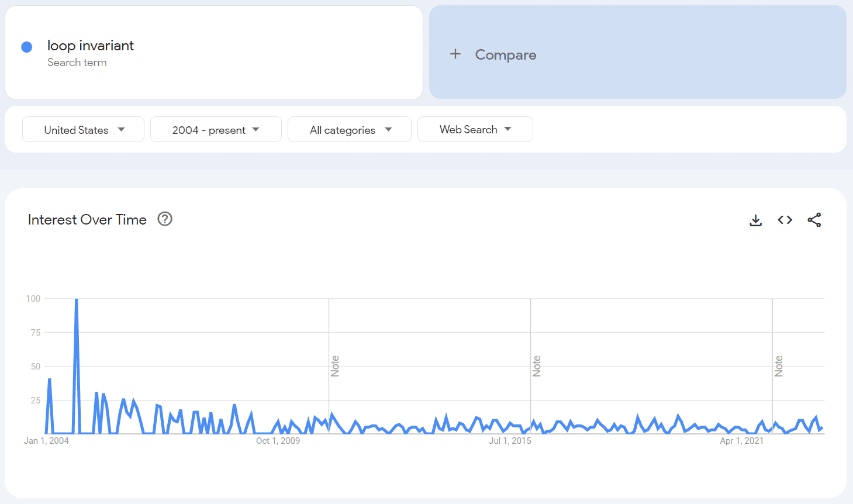
Task: Share the Interest Over Time chart
Action: tap(814, 220)
